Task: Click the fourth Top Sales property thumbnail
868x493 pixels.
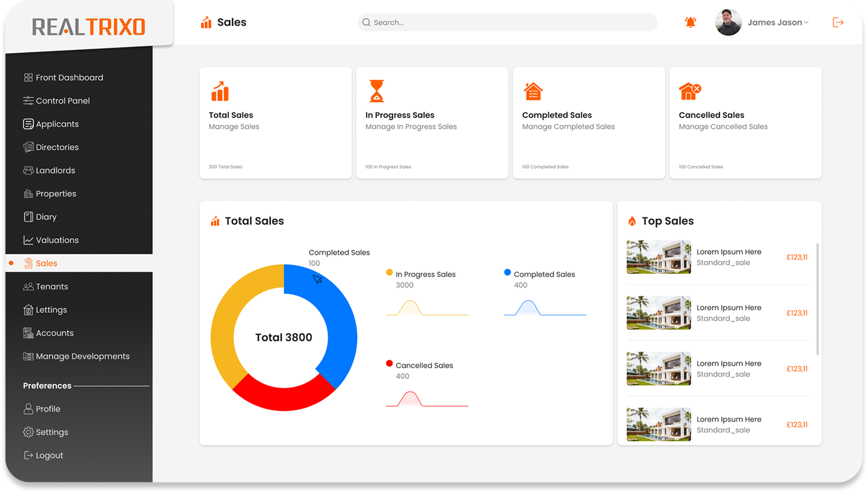Action: click(659, 424)
